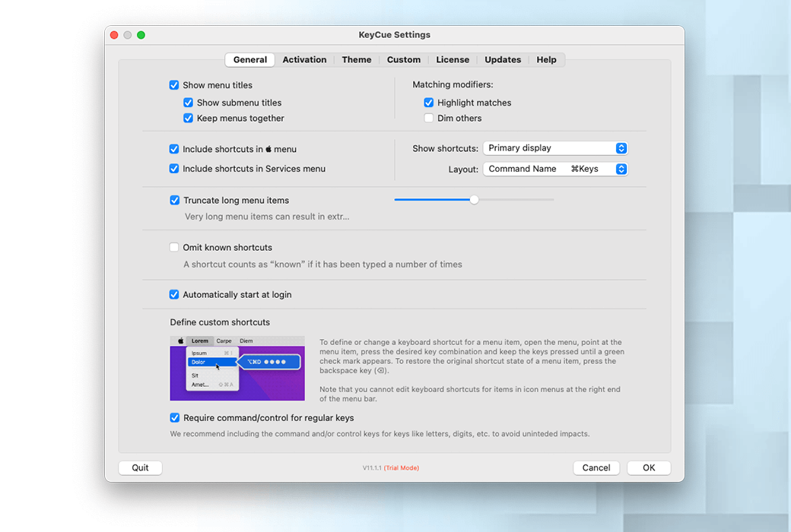Image resolution: width=791 pixels, height=532 pixels.
Task: Disable Show submenu titles
Action: point(188,103)
